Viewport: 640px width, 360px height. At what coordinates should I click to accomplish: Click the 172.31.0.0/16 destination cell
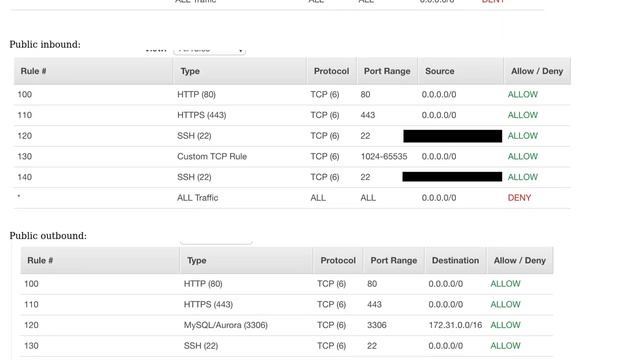pyautogui.click(x=455, y=325)
